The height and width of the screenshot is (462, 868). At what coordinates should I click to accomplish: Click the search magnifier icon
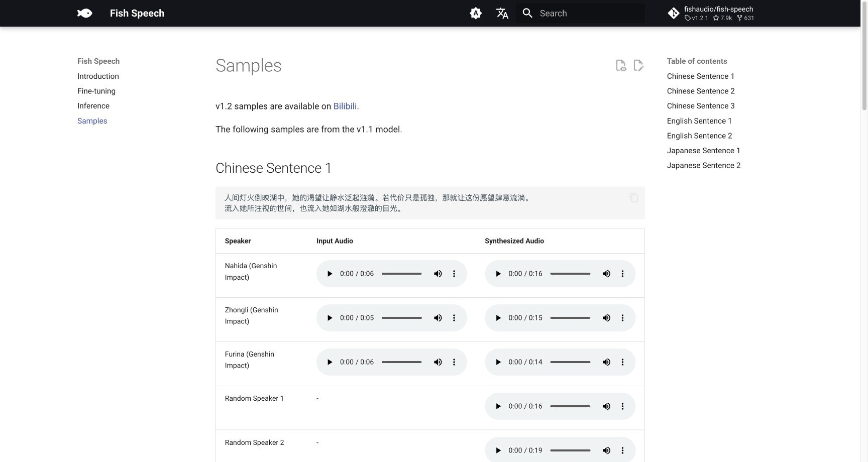[527, 13]
